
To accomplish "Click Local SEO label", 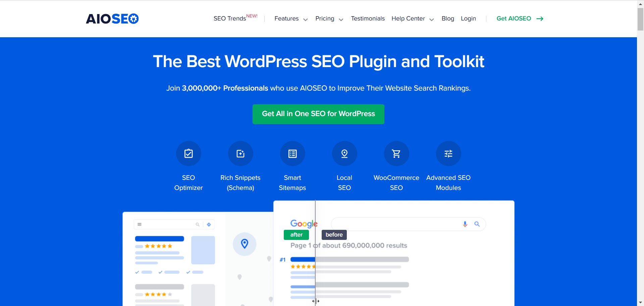I will tap(344, 183).
